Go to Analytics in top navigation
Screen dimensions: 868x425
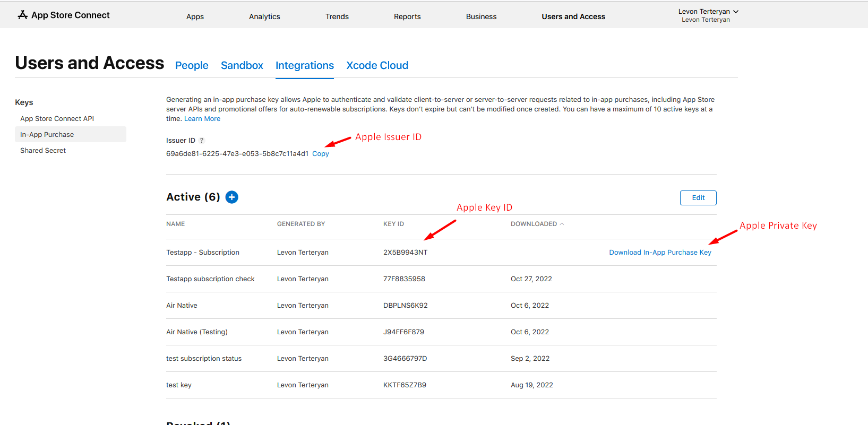tap(264, 16)
